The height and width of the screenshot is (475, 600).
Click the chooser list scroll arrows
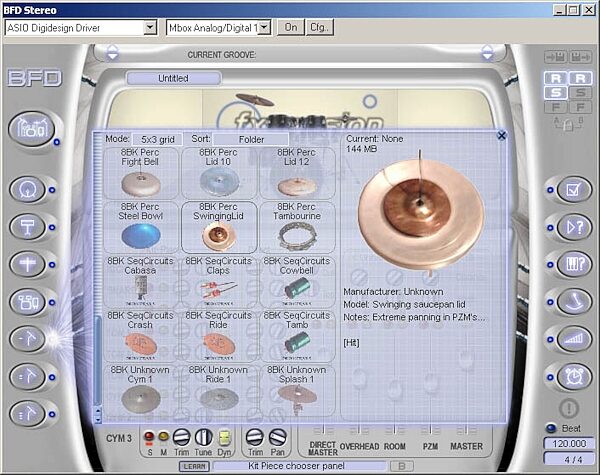98,415
